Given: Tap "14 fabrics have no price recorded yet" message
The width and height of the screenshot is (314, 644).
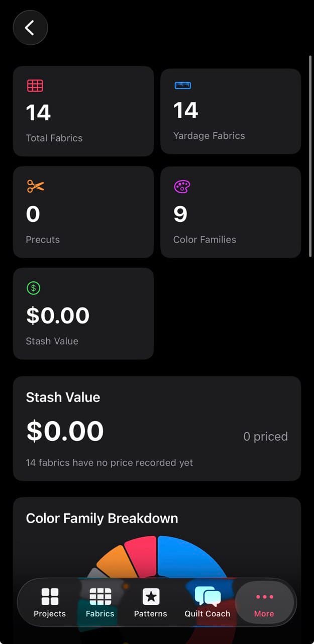Looking at the screenshot, I should point(109,462).
